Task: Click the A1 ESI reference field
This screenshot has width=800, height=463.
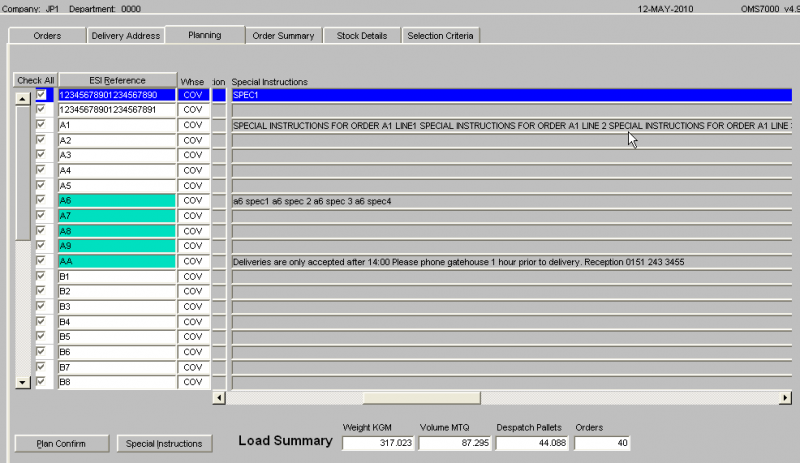Action: tap(117, 125)
